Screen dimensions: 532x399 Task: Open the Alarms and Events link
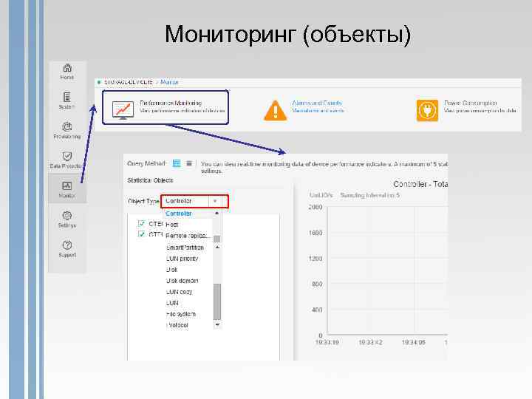pyautogui.click(x=317, y=103)
